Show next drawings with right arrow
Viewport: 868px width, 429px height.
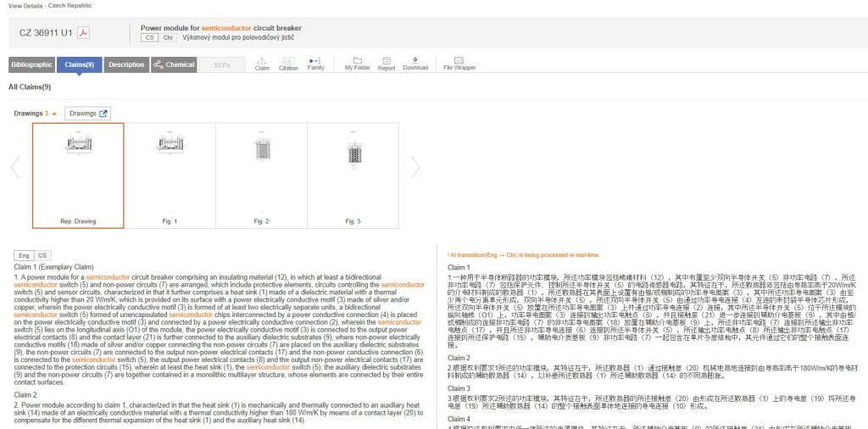tap(415, 168)
